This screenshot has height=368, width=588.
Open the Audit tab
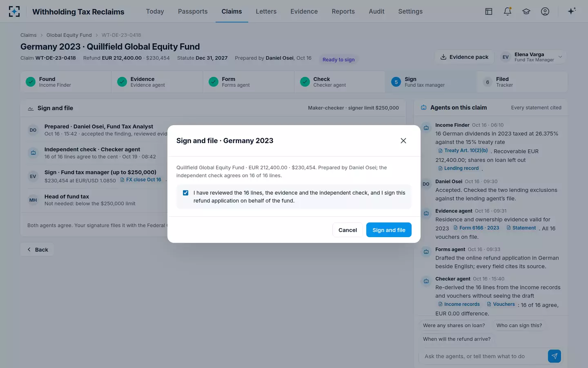click(376, 11)
